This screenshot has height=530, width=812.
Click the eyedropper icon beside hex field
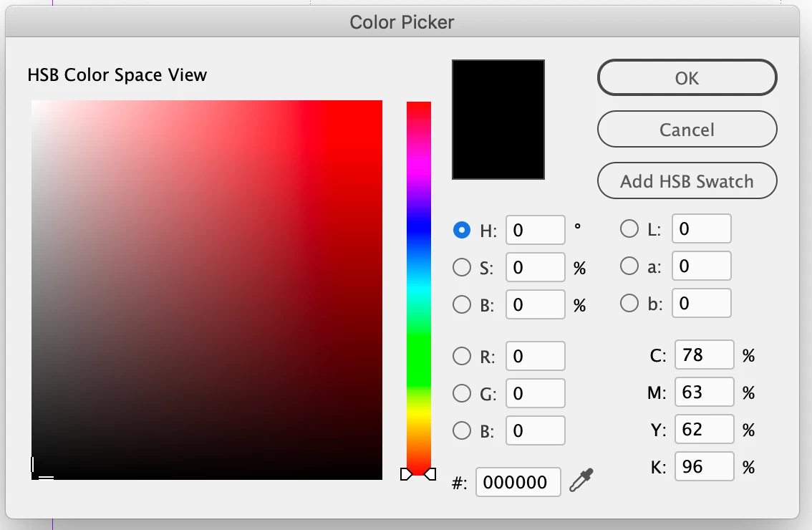pos(581,481)
